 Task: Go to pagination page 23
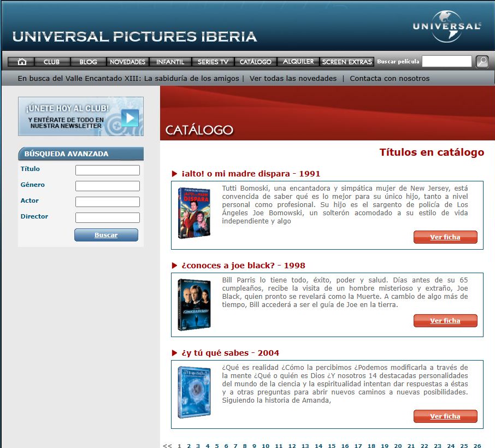pos(438,446)
